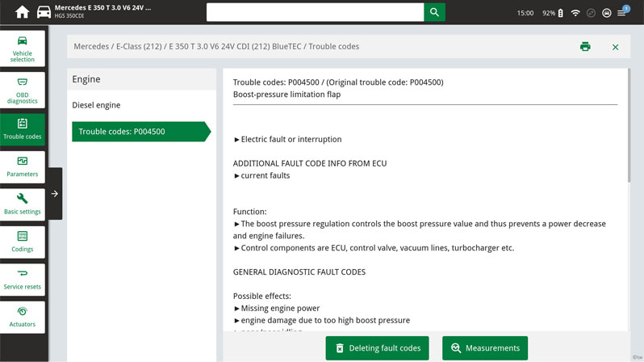This screenshot has height=362, width=644.
Task: Open the Codings section
Action: coord(23,242)
